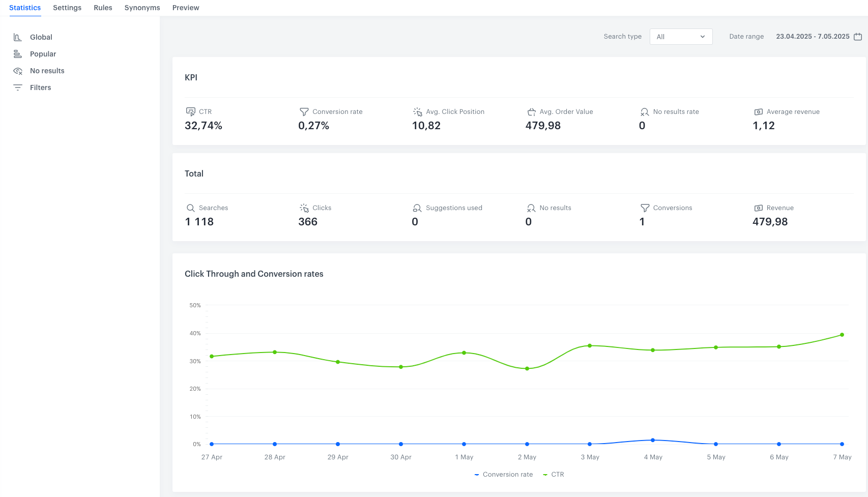Click the Filters icon in sidebar
868x497 pixels.
click(18, 87)
